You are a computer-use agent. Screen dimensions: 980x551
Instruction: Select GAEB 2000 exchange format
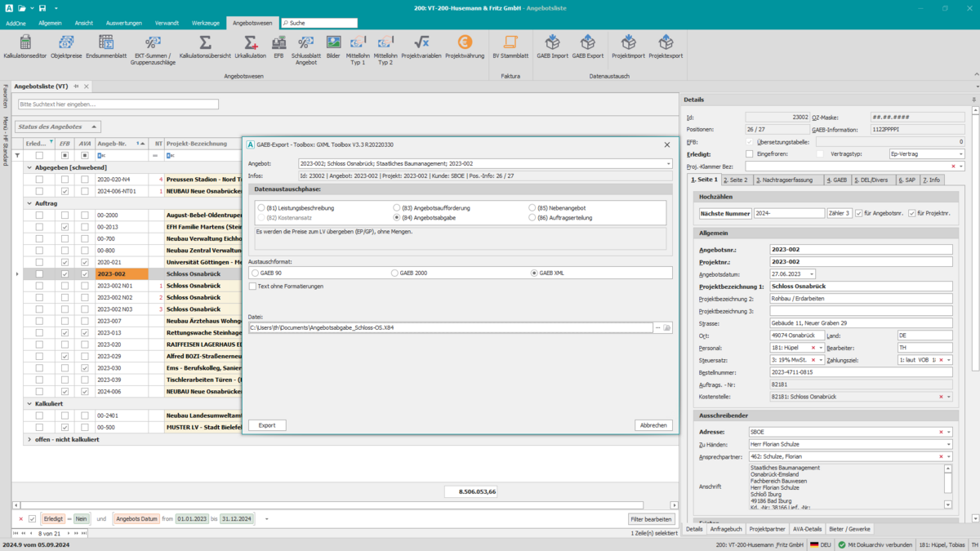[396, 273]
